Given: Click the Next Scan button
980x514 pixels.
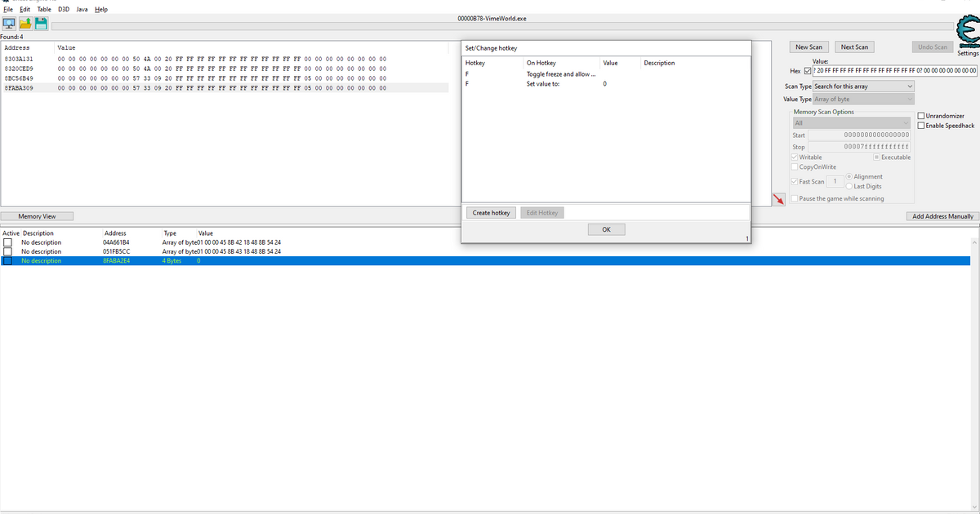Looking at the screenshot, I should pyautogui.click(x=854, y=47).
